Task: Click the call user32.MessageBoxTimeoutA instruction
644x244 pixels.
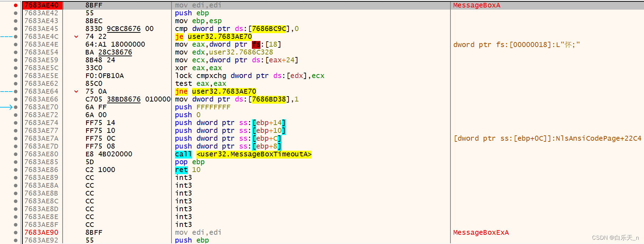Action: pos(243,154)
